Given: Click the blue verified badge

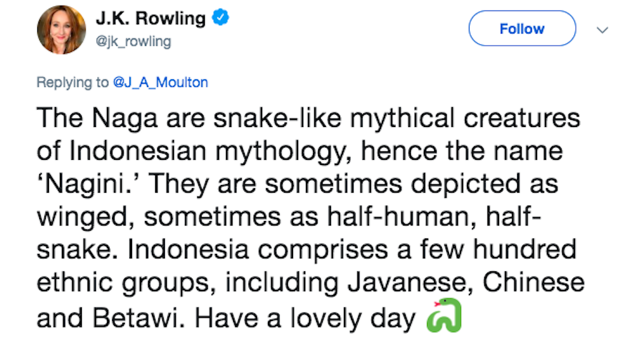Looking at the screenshot, I should coord(220,19).
